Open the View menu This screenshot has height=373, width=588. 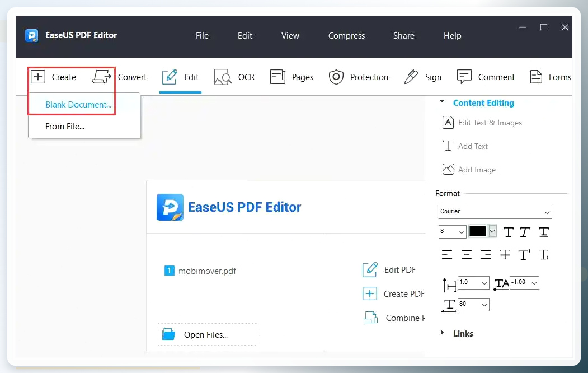point(290,36)
